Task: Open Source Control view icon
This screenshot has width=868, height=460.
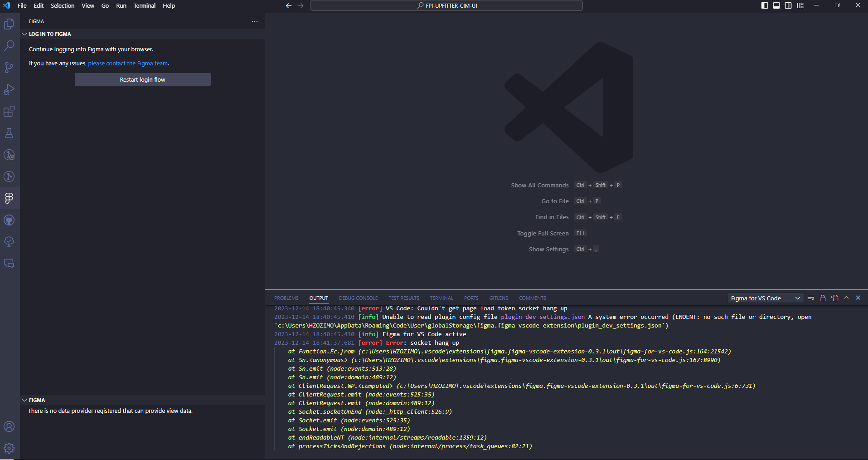Action: coord(9,68)
